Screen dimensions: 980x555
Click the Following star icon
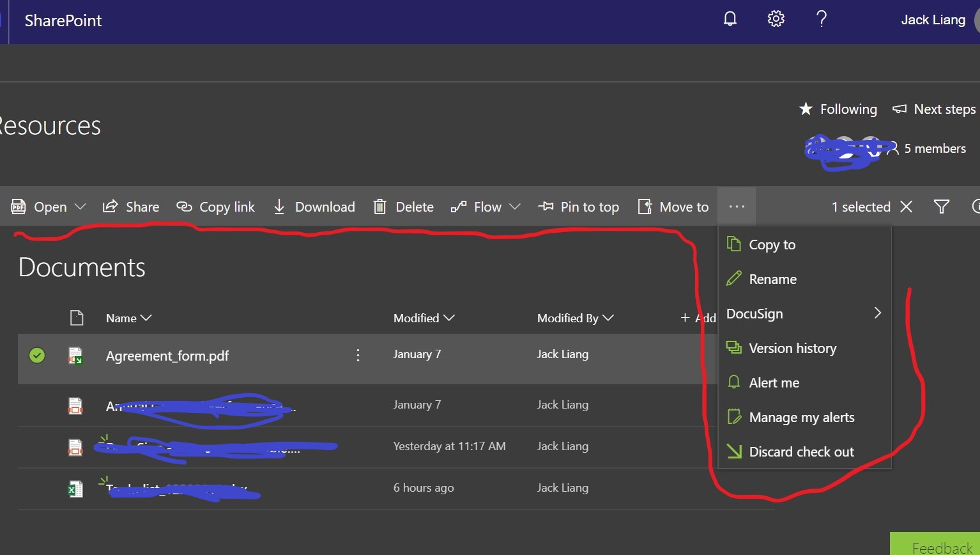806,109
